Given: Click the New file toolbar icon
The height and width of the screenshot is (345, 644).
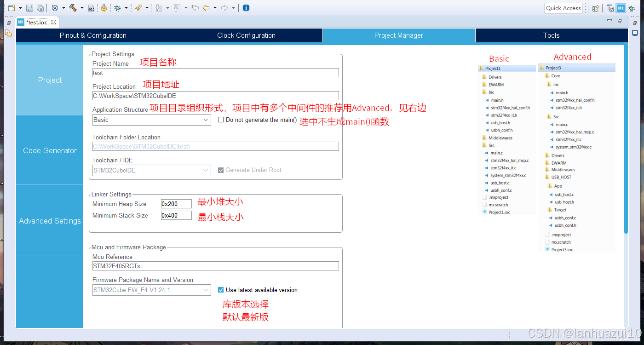Looking at the screenshot, I should click(11, 8).
